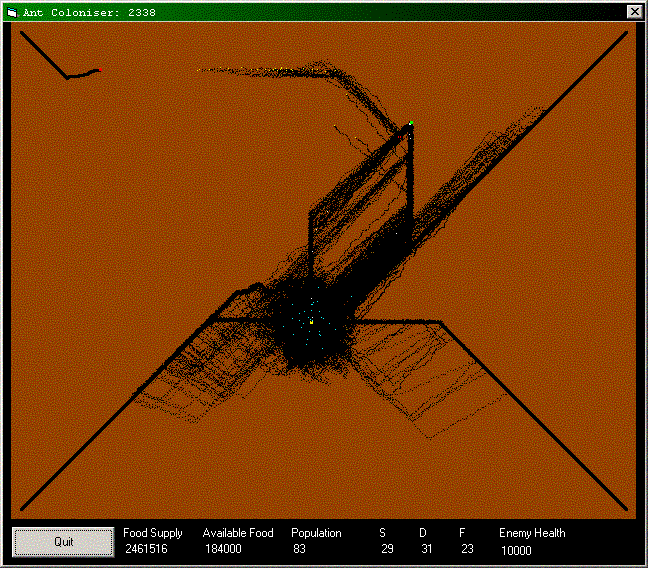Image resolution: width=648 pixels, height=568 pixels.
Task: Click the Food Supply label
Action: point(152,533)
